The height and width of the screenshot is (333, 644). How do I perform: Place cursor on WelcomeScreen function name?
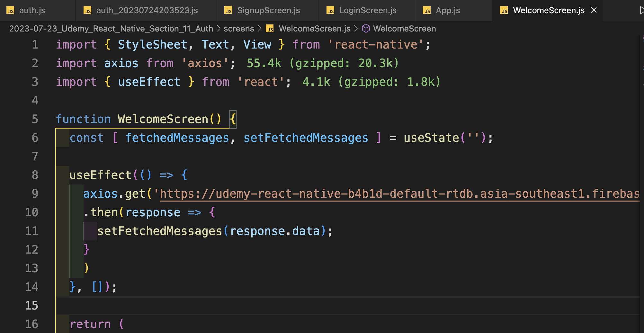pos(163,119)
